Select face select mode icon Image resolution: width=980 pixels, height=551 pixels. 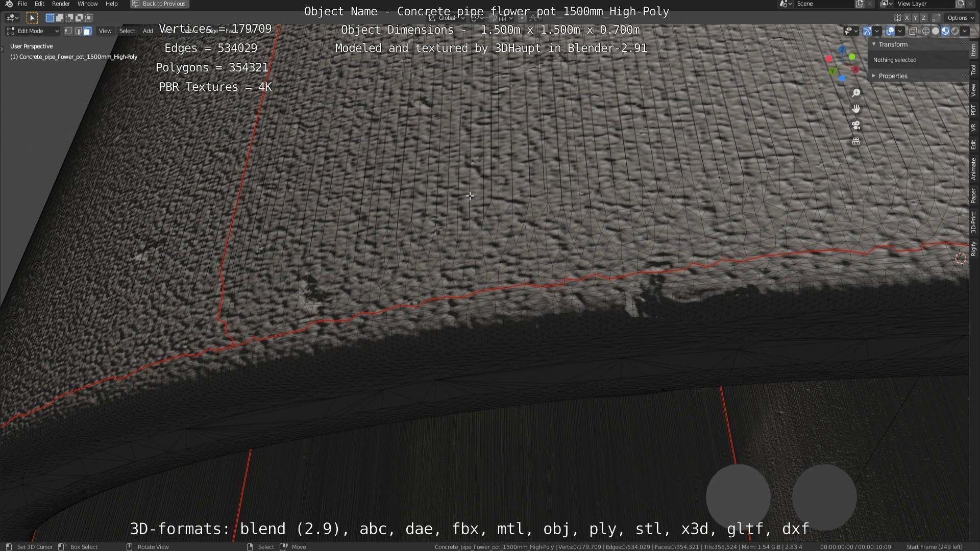coord(87,31)
